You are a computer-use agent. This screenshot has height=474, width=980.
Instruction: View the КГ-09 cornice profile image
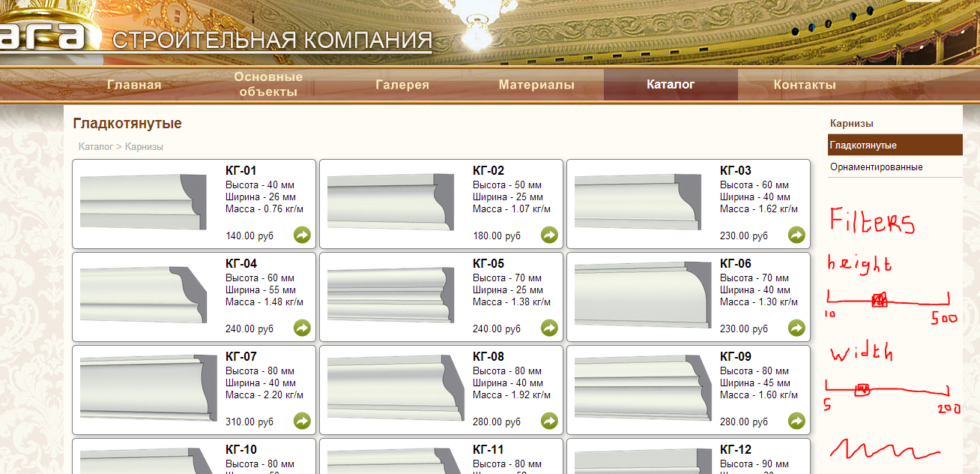click(x=642, y=388)
